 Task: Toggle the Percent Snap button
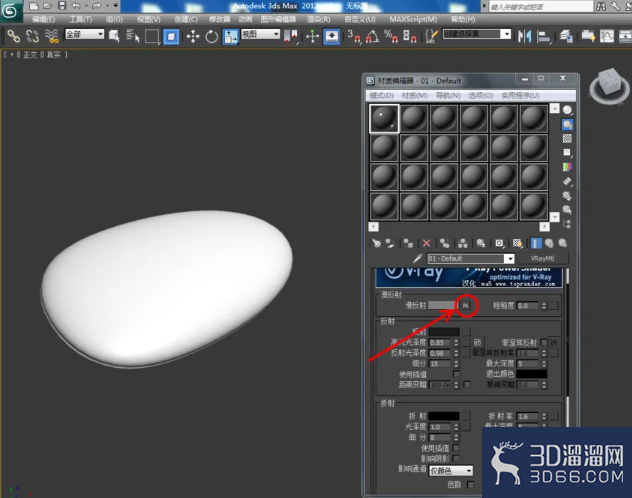[x=391, y=36]
